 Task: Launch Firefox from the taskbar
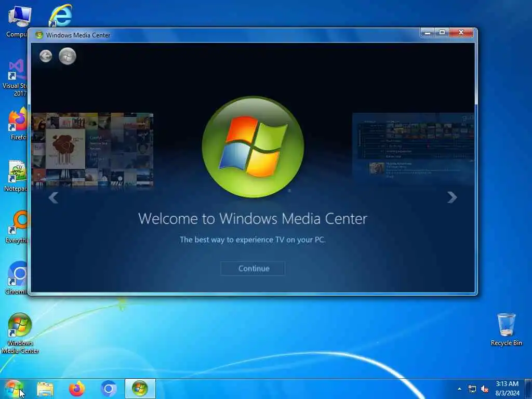(x=77, y=389)
